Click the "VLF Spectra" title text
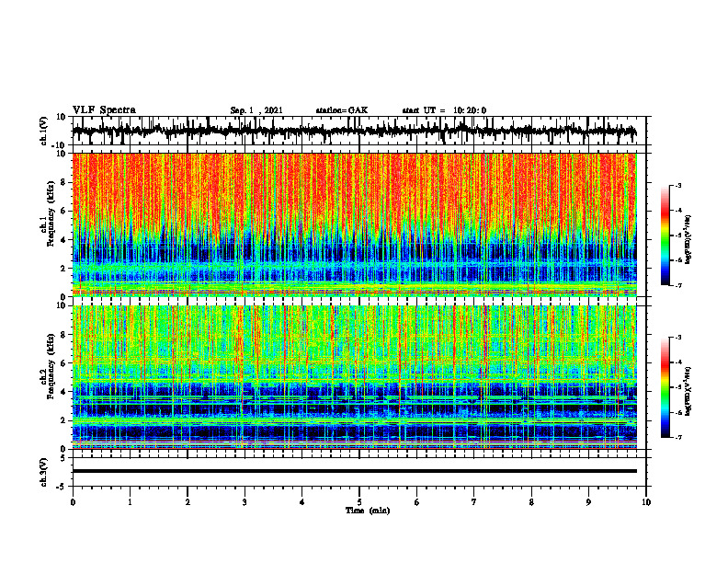Viewport: 728px width, 563px height. click(104, 110)
